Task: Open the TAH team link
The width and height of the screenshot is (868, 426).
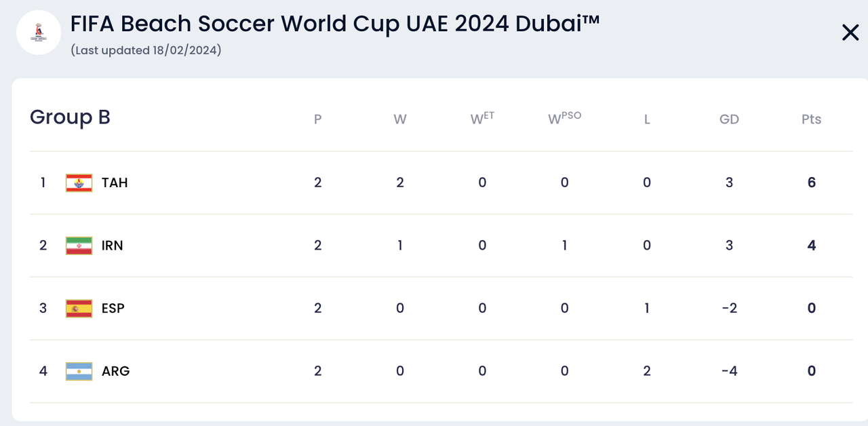Action: 115,182
